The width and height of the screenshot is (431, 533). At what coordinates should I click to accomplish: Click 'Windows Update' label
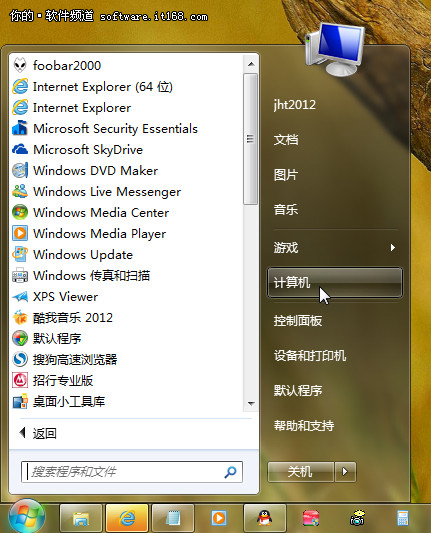coord(83,255)
